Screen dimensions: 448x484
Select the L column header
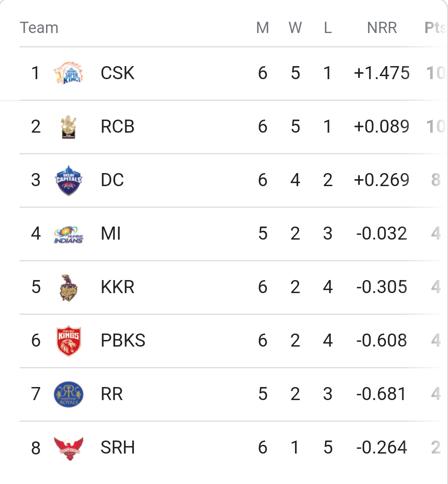(328, 28)
